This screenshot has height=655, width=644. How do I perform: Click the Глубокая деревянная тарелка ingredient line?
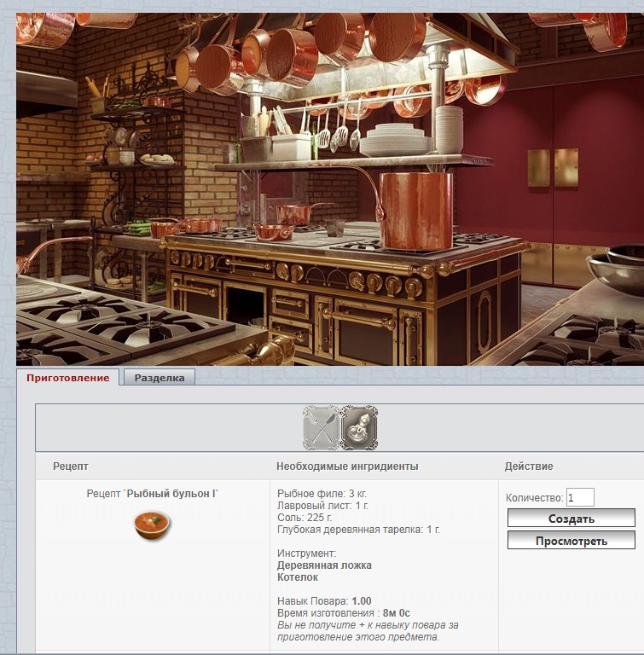pyautogui.click(x=359, y=530)
